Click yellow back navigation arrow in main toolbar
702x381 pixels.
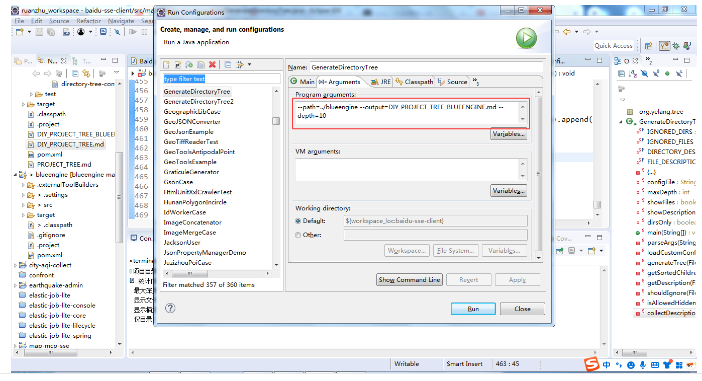[x=567, y=32]
